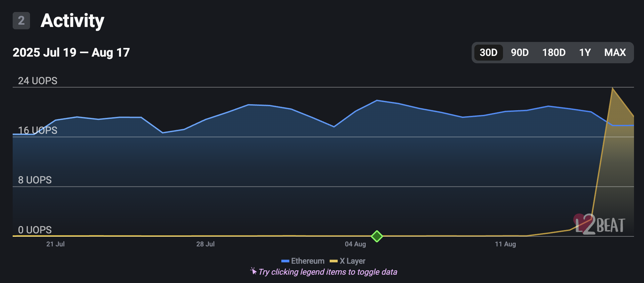
Task: Show the 1Y time range
Action: coord(585,53)
